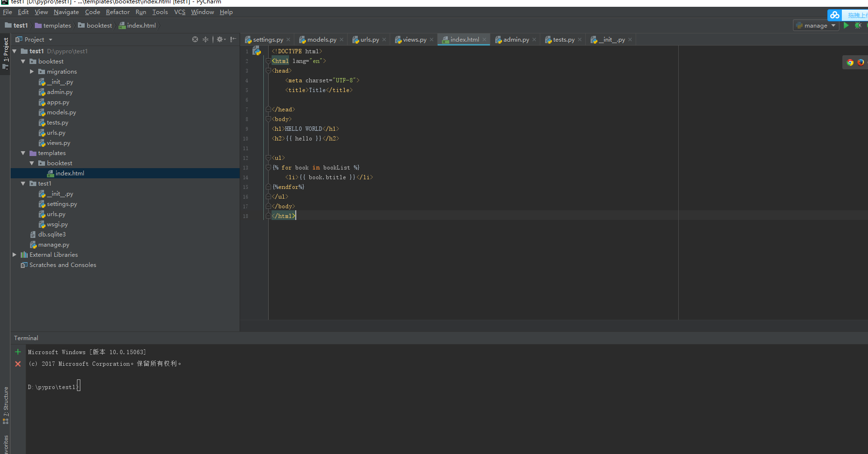Open preview in Firefox browser icon
This screenshot has width=868, height=454.
[861, 62]
